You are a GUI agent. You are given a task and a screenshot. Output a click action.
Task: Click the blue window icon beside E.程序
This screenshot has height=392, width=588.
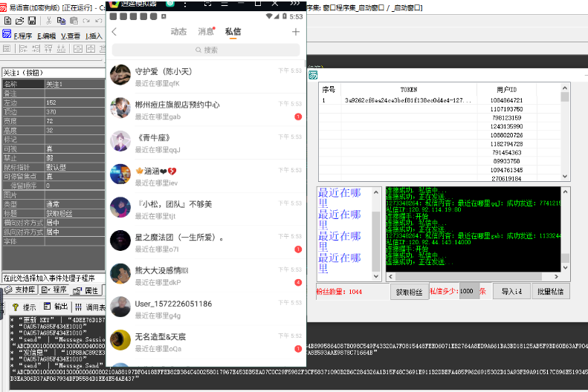(7, 34)
